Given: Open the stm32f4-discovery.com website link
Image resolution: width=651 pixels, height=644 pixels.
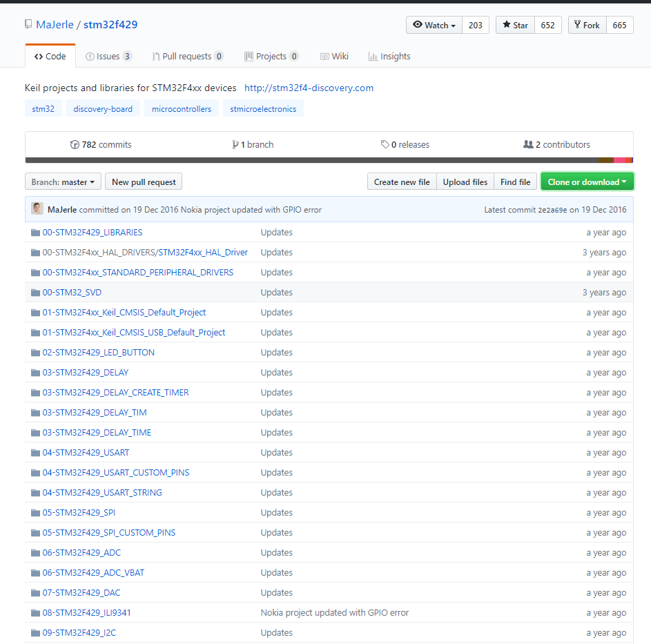Looking at the screenshot, I should [309, 88].
